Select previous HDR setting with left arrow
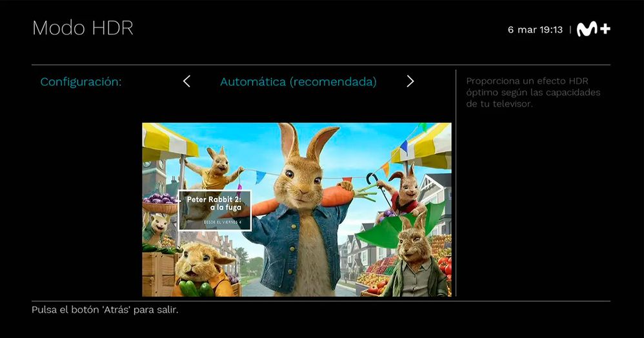Screen dimensions: 644x338 [186, 81]
